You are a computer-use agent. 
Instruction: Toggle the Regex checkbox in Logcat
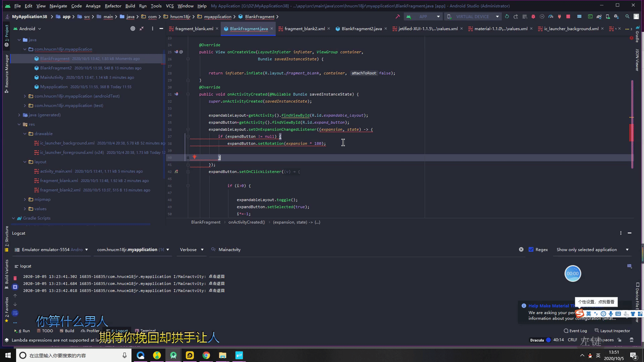(531, 249)
